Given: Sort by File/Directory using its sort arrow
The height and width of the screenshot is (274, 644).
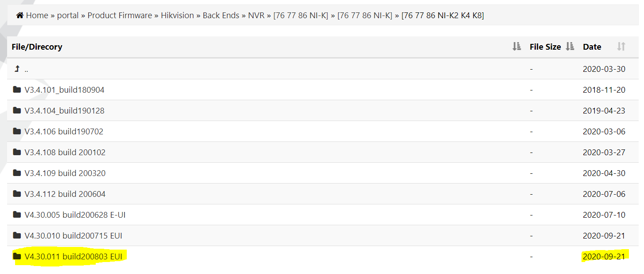Looking at the screenshot, I should point(516,47).
